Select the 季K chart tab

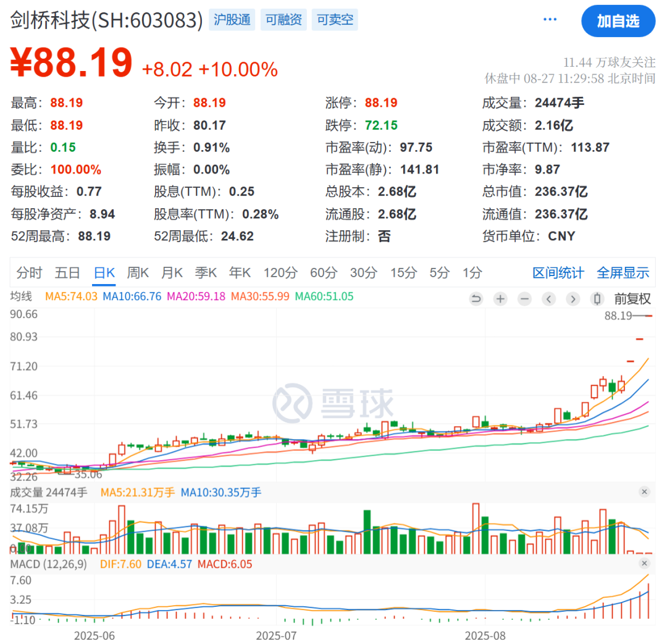[206, 272]
